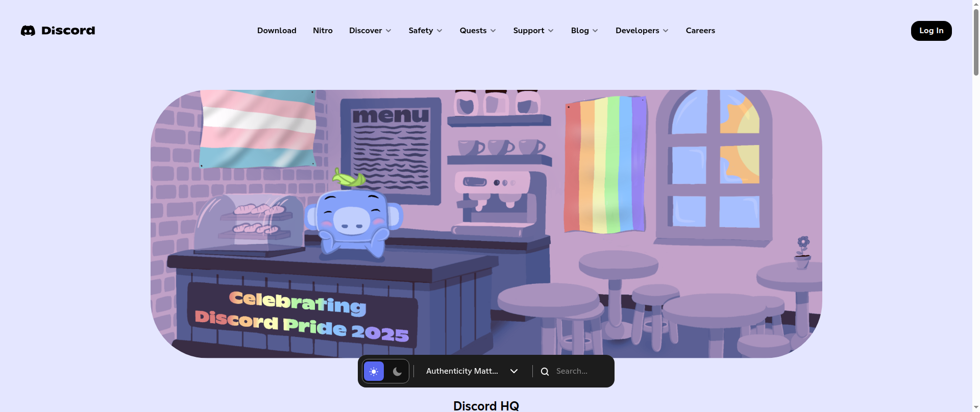This screenshot has width=980, height=412.
Task: Expand the Discover menu
Action: pos(370,31)
